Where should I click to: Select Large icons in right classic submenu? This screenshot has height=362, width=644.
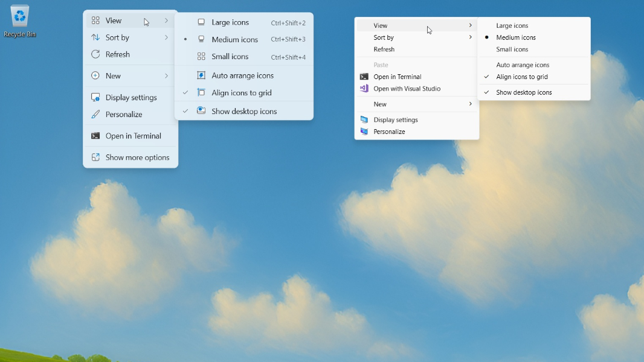(x=534, y=25)
